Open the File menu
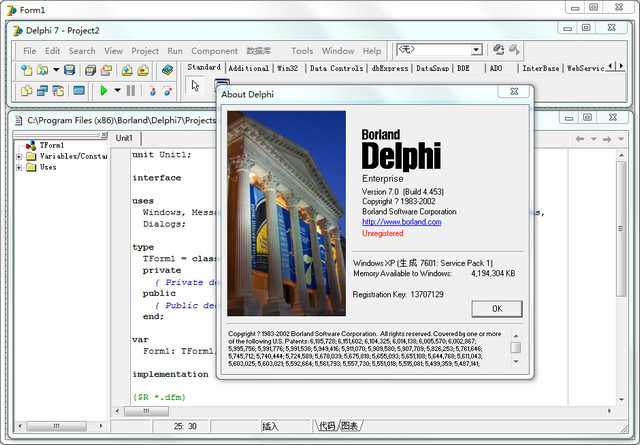 30,51
